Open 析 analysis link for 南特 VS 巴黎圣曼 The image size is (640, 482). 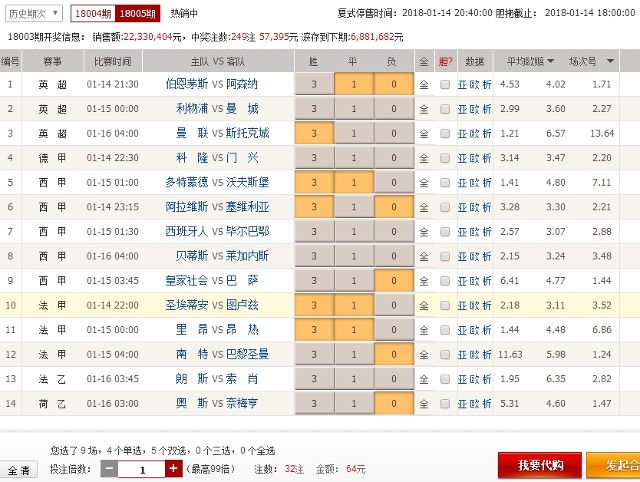[x=487, y=354]
